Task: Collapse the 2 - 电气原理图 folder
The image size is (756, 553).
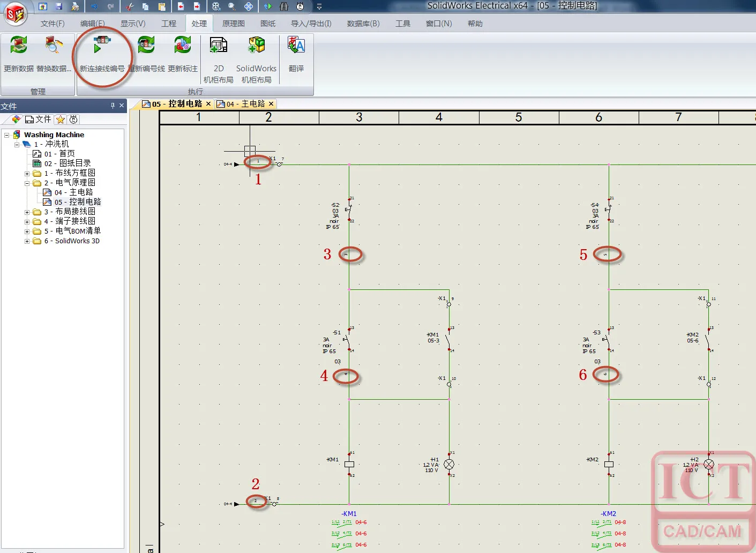Action: click(27, 183)
